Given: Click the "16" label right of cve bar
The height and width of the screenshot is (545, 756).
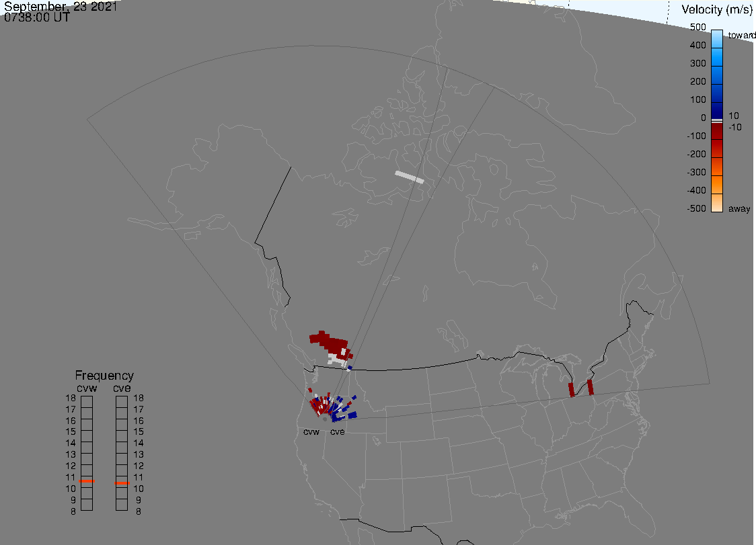Looking at the screenshot, I should click(139, 420).
